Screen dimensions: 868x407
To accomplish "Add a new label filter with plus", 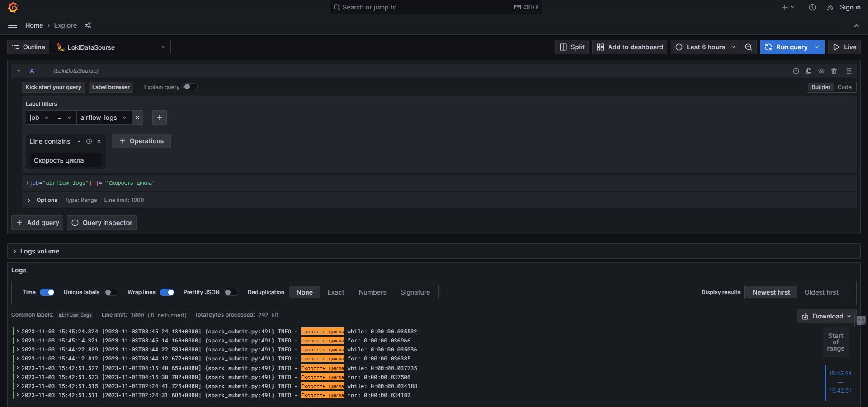I will click(x=160, y=117).
